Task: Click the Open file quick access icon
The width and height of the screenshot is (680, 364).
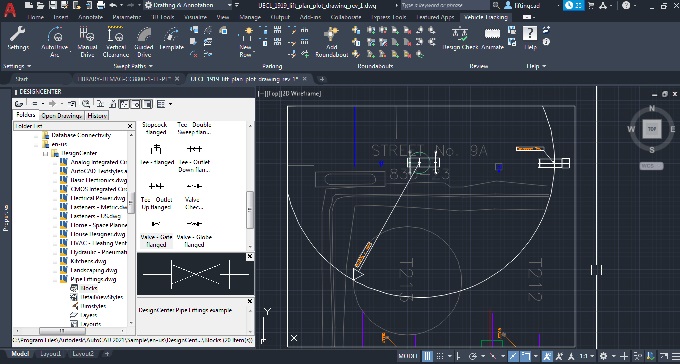Action: tap(40, 5)
